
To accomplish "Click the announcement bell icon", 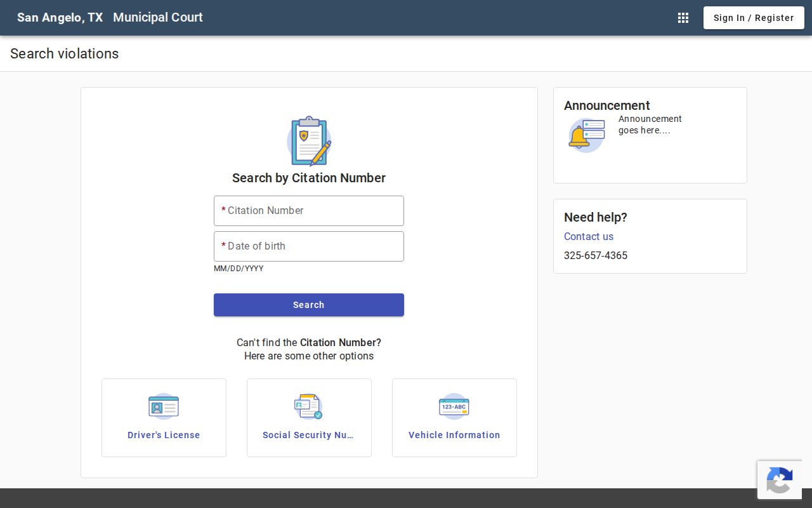I will 586,135.
